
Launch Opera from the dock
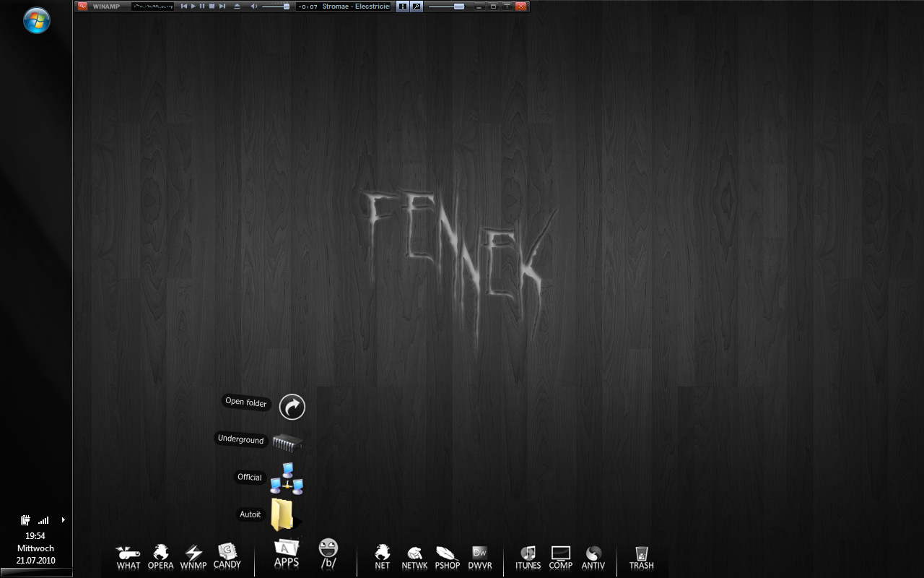click(160, 556)
